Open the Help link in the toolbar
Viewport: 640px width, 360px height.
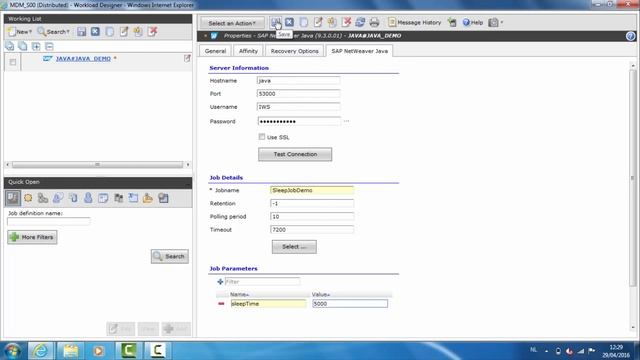473,22
